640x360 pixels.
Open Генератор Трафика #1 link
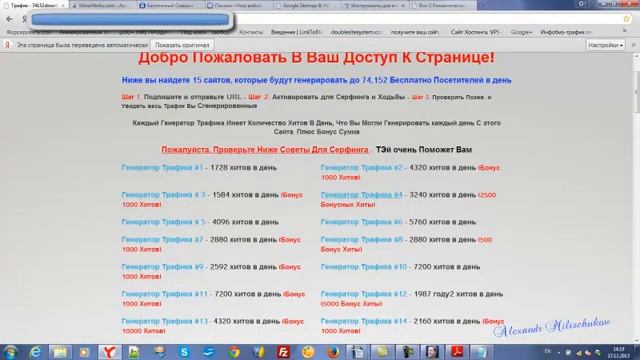point(162,168)
